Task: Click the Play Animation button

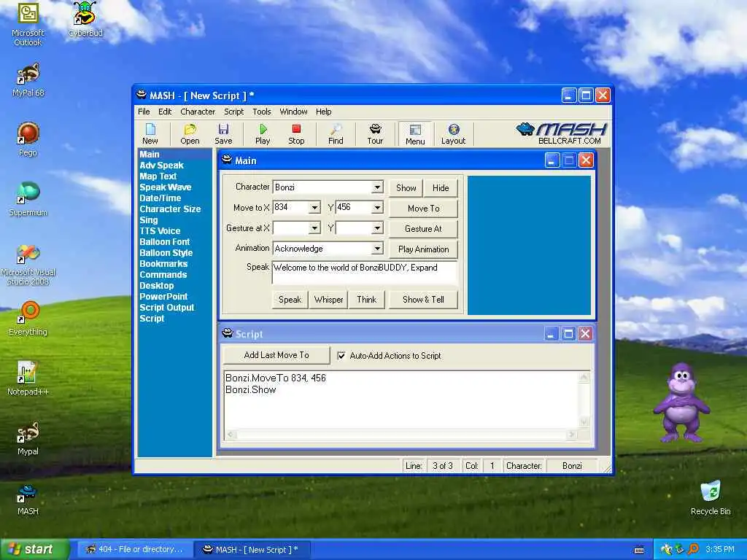Action: 424,249
